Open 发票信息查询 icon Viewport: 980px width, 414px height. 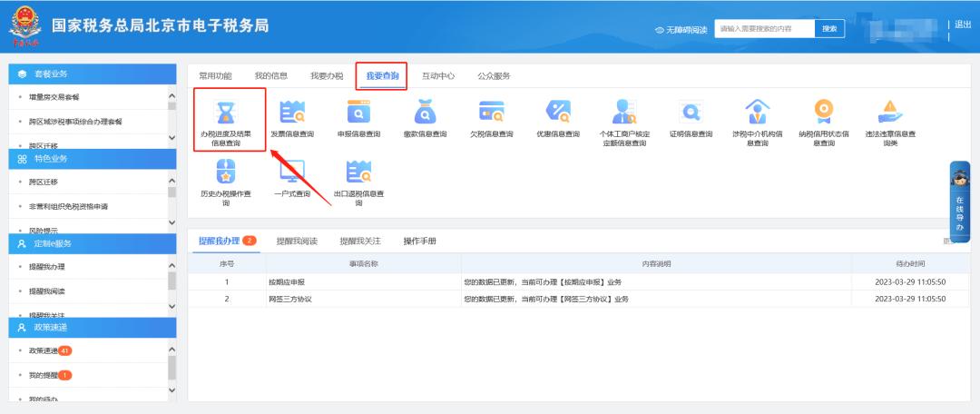(292, 113)
